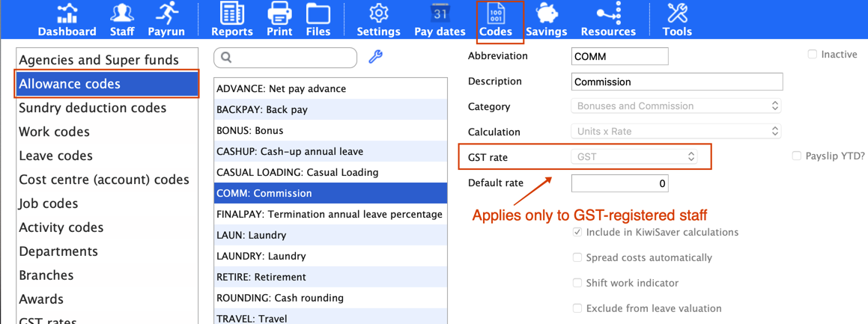Select Sundry deduction codes
This screenshot has height=324, width=868.
click(107, 108)
